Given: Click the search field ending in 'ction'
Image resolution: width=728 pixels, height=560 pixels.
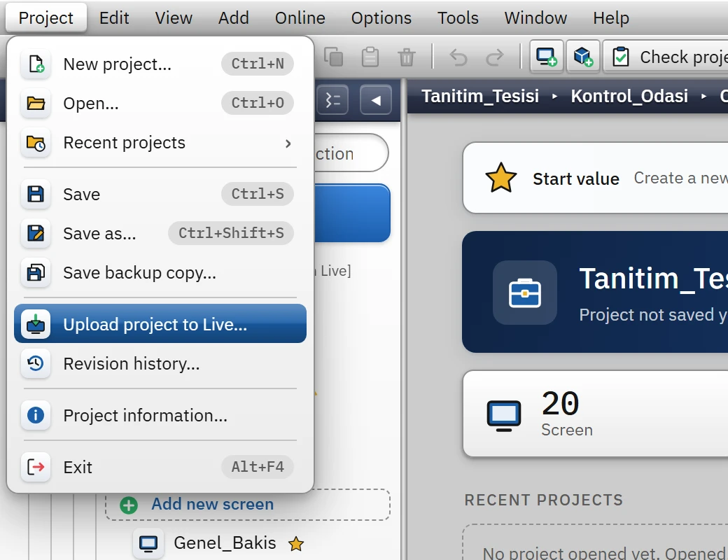Looking at the screenshot, I should [x=351, y=153].
